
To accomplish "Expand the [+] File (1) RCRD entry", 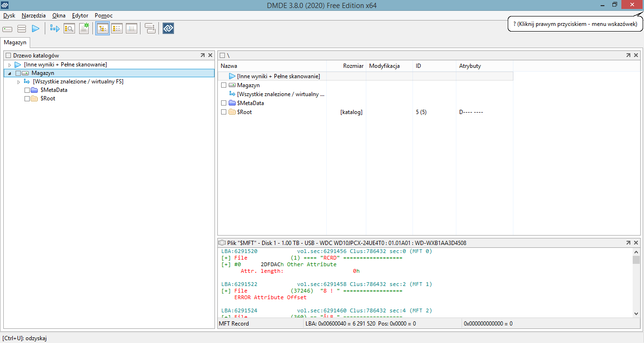I will pos(226,258).
